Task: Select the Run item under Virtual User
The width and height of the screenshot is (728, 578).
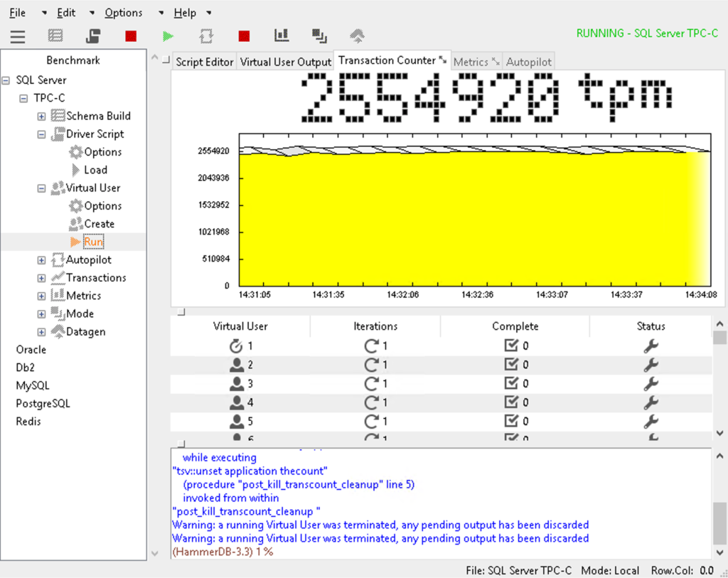Action: pos(93,242)
